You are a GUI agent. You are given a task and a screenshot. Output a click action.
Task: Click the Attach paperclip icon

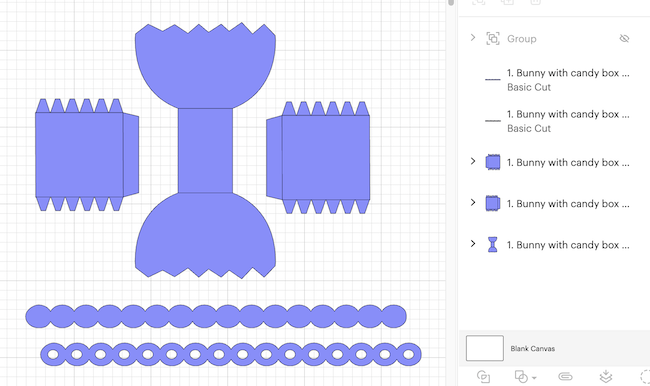tap(565, 376)
